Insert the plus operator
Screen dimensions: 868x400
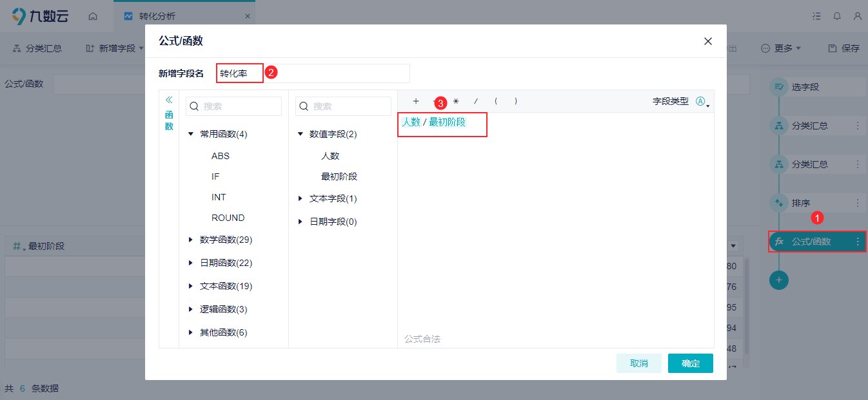click(416, 101)
